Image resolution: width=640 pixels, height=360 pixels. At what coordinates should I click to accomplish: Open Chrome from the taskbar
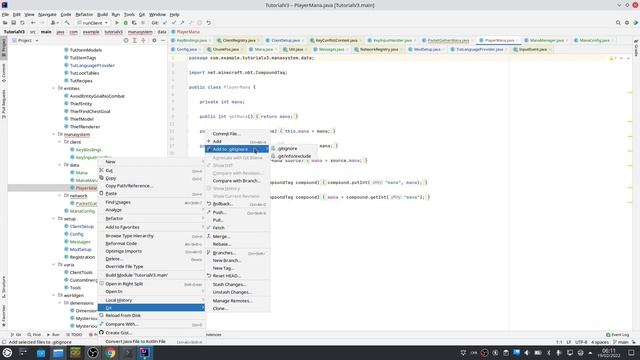110,353
